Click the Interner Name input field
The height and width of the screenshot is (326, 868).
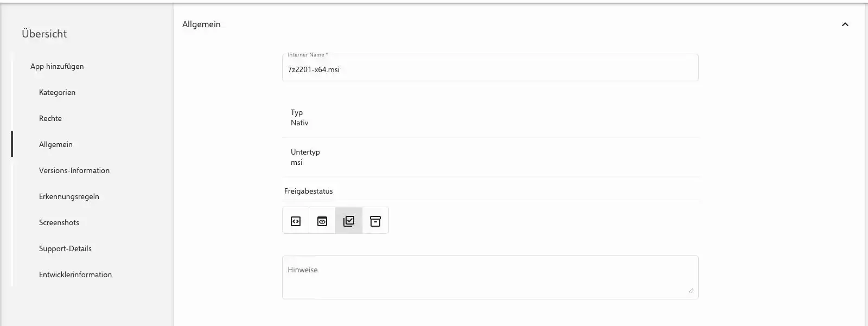(x=490, y=69)
